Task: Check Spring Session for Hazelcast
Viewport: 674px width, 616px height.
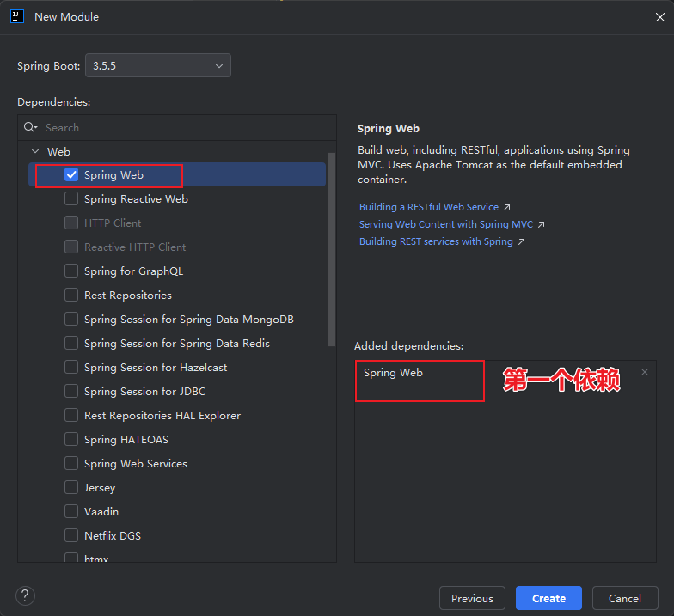Action: (71, 368)
